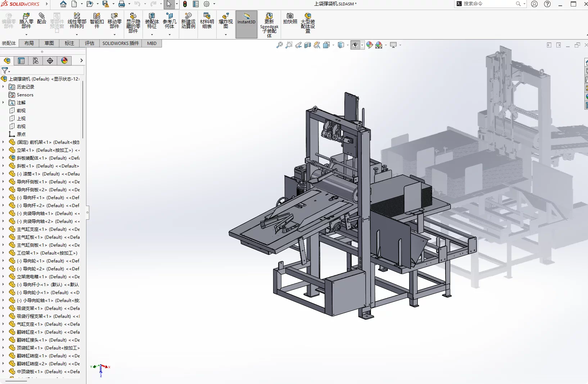Expand the 立架<1> component node

(3, 150)
